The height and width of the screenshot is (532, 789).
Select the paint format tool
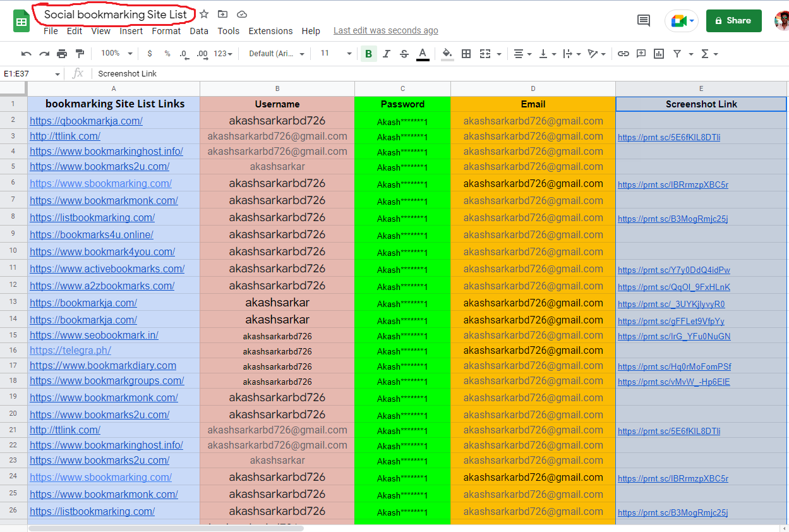tap(80, 54)
